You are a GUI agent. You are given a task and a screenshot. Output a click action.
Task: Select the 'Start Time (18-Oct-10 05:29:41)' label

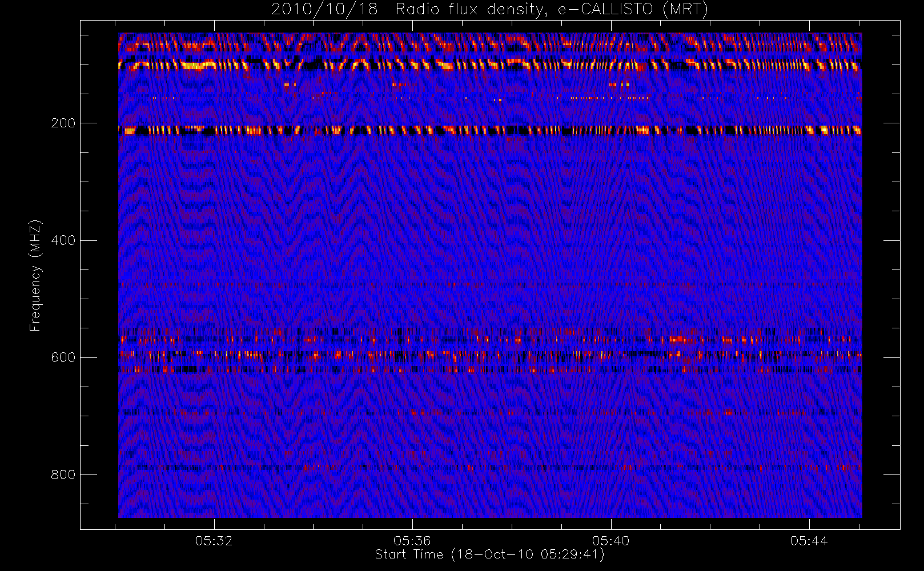tap(490, 554)
